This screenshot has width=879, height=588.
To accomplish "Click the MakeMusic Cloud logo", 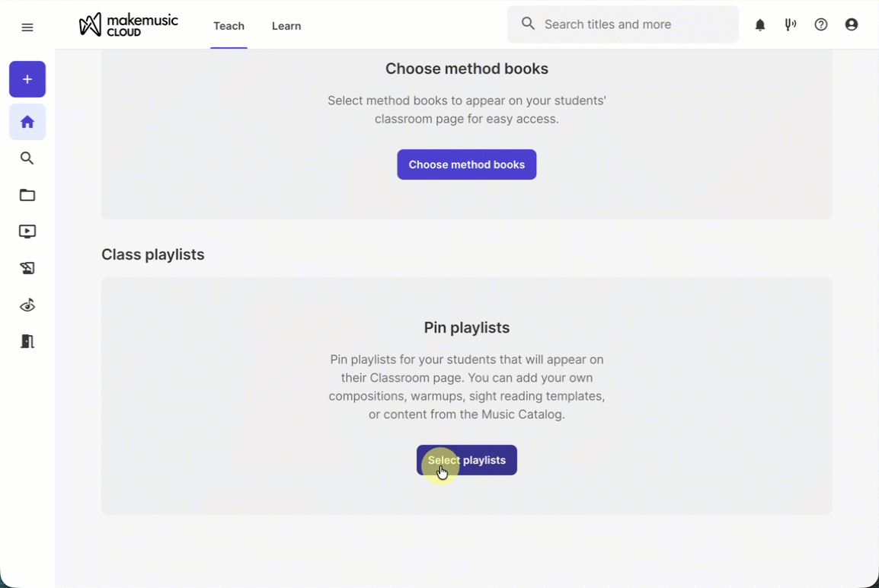I will (129, 24).
